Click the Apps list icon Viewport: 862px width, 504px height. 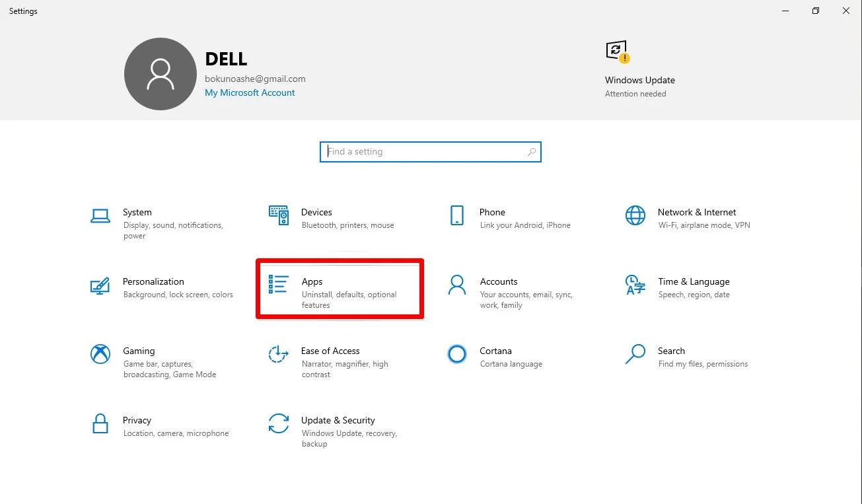pos(279,285)
